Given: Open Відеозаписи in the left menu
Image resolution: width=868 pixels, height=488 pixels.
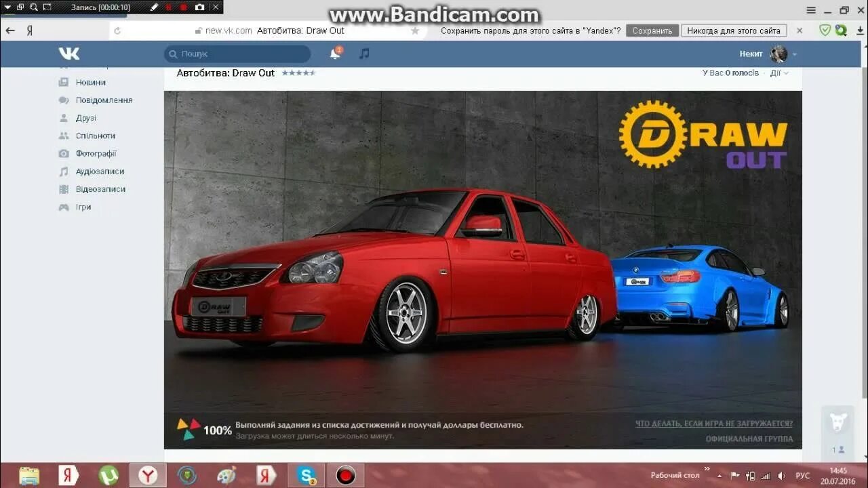Looking at the screenshot, I should [x=100, y=189].
